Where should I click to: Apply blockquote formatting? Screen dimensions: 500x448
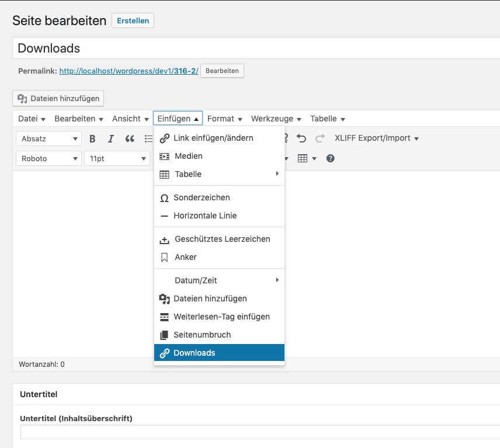[x=130, y=138]
